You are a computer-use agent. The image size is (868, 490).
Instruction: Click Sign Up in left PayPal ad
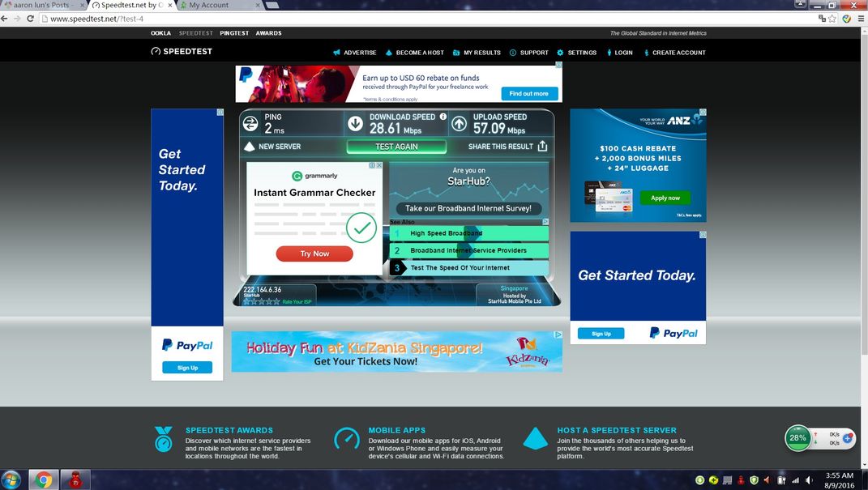click(187, 368)
